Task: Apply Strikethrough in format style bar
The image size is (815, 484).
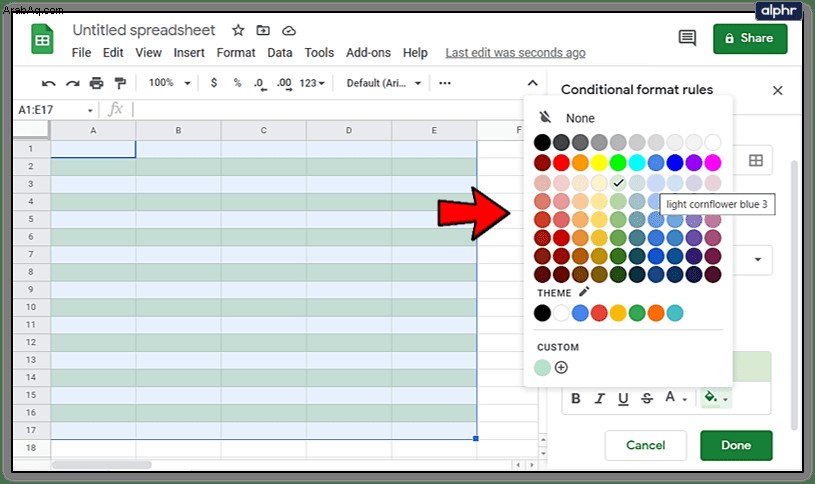Action: click(647, 399)
